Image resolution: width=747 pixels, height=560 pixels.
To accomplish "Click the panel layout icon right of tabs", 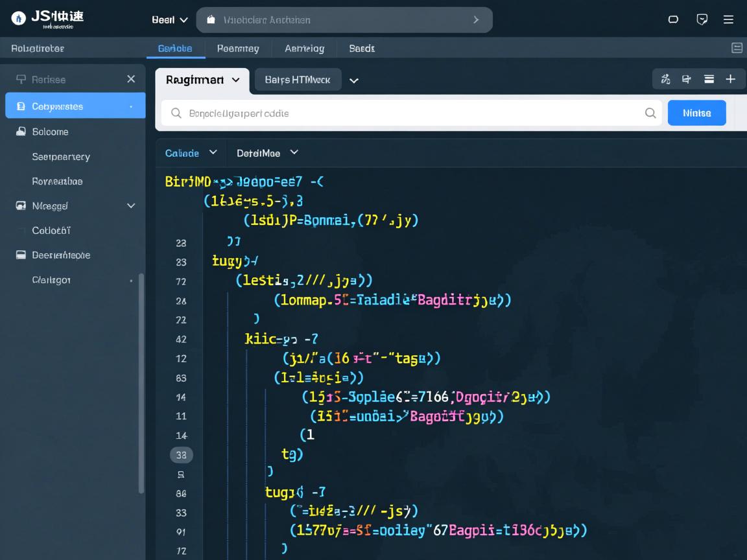I will coord(737,48).
